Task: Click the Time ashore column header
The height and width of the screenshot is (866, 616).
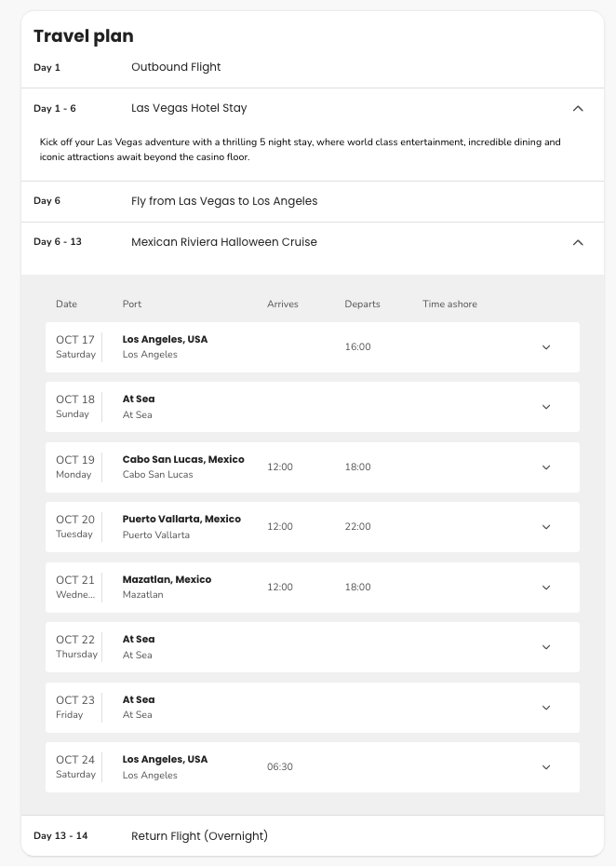Action: tap(449, 304)
